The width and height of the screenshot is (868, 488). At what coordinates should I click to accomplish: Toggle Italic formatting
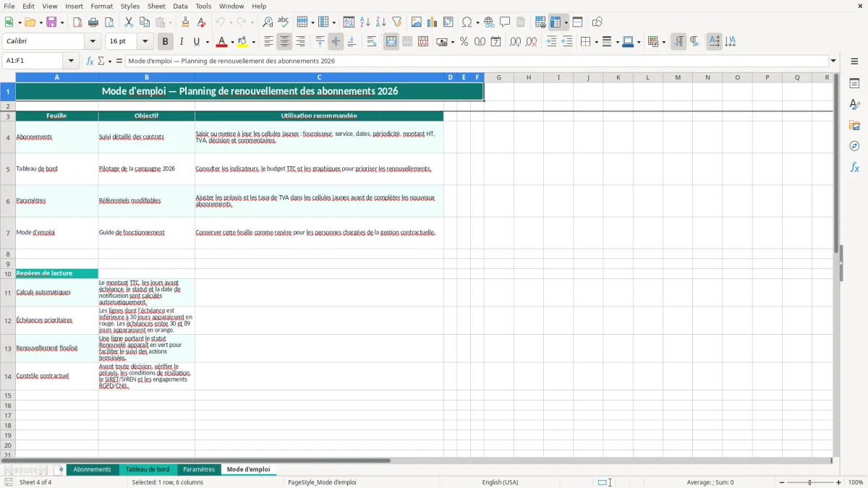click(x=182, y=42)
